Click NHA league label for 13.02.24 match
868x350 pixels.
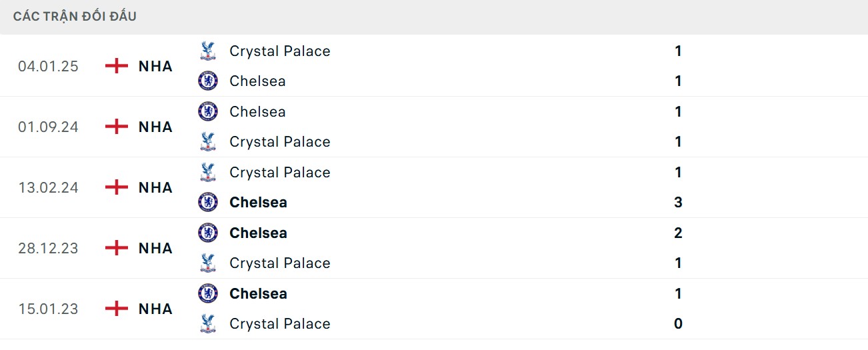pos(155,187)
